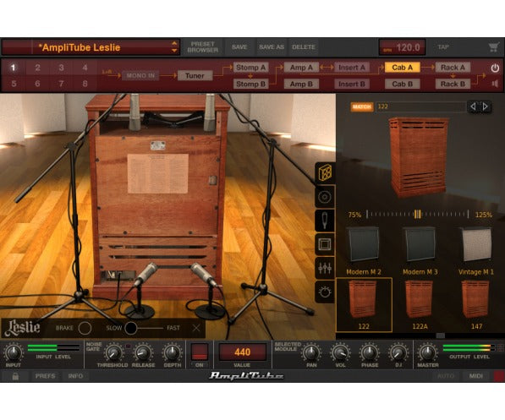Open the shopping cart store
Screen dimensions: 505x420
pyautogui.click(x=493, y=47)
